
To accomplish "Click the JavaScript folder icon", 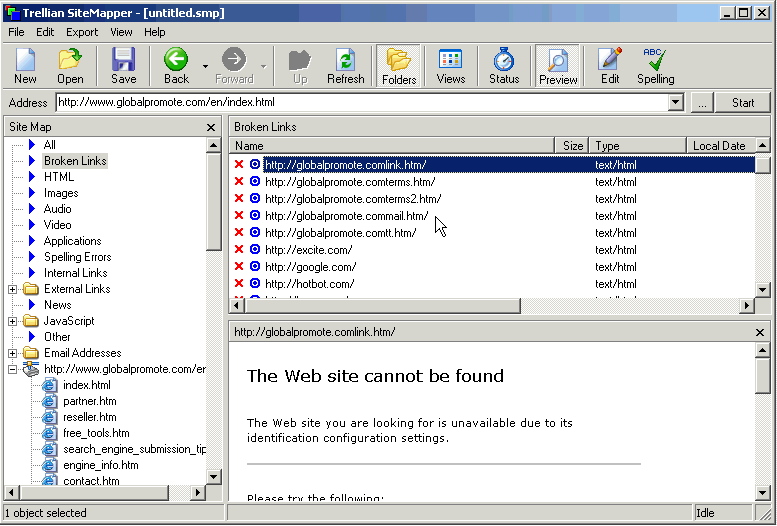I will pyautogui.click(x=31, y=321).
